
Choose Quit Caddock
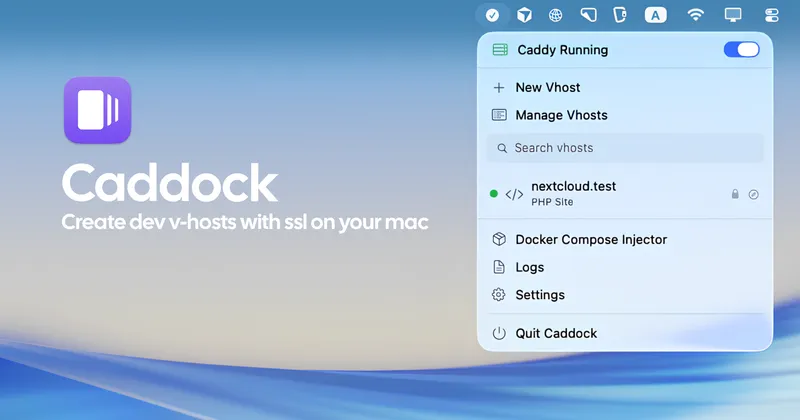pos(625,333)
